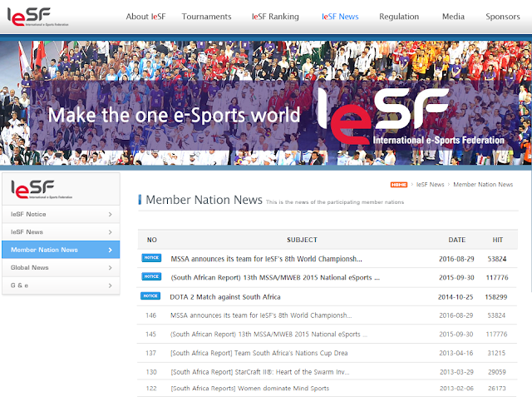Click the Member Nation News page heading
532x397 pixels.
(204, 200)
